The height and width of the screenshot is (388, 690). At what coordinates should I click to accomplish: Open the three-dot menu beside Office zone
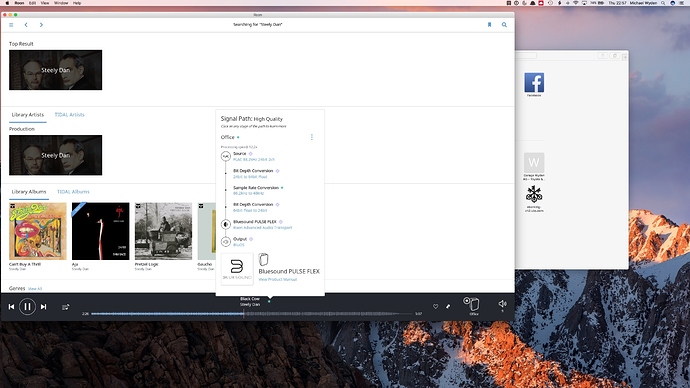(x=312, y=137)
